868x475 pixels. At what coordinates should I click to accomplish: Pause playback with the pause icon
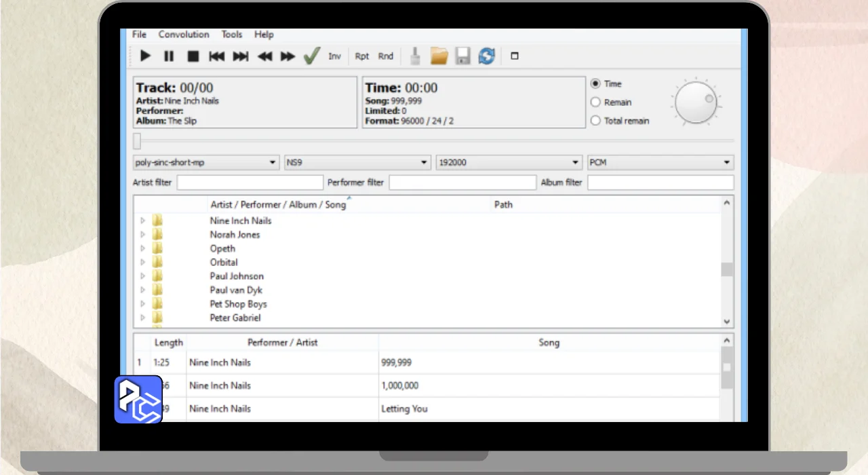(169, 56)
